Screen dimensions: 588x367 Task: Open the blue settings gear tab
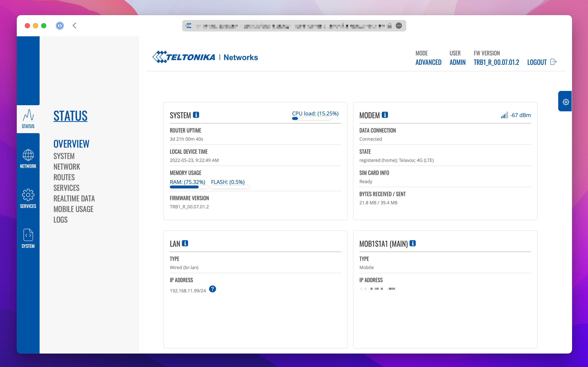point(566,102)
